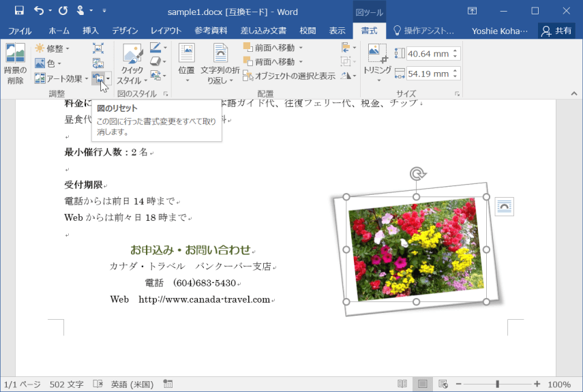Image resolution: width=583 pixels, height=392 pixels.
Task: Click the 共有 share button
Action: [x=556, y=31]
